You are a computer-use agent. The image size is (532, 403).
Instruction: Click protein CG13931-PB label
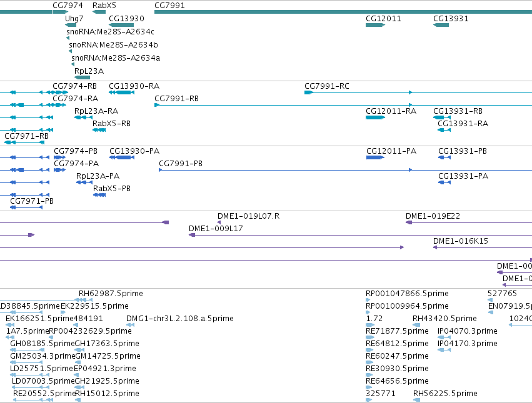tap(463, 151)
